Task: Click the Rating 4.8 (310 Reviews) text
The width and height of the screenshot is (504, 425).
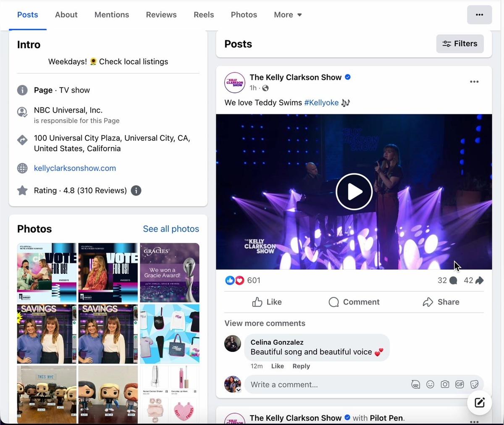Action: (x=80, y=191)
